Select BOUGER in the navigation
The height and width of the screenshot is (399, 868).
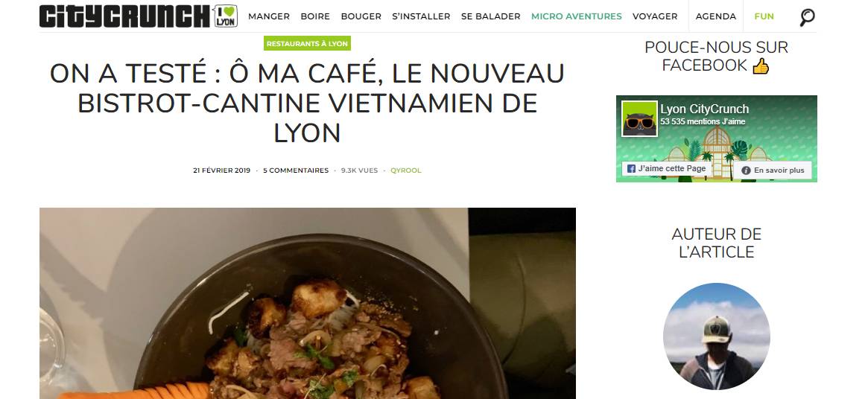tap(361, 16)
